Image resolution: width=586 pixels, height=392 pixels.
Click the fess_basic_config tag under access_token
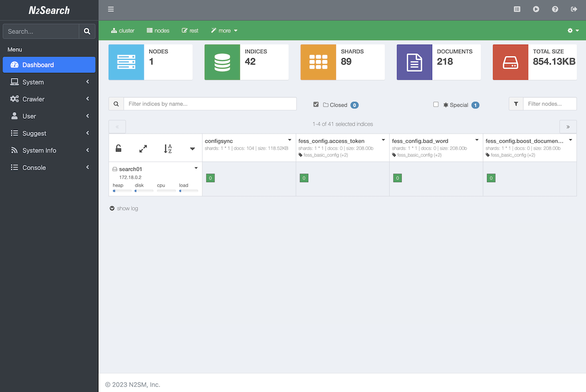point(324,155)
